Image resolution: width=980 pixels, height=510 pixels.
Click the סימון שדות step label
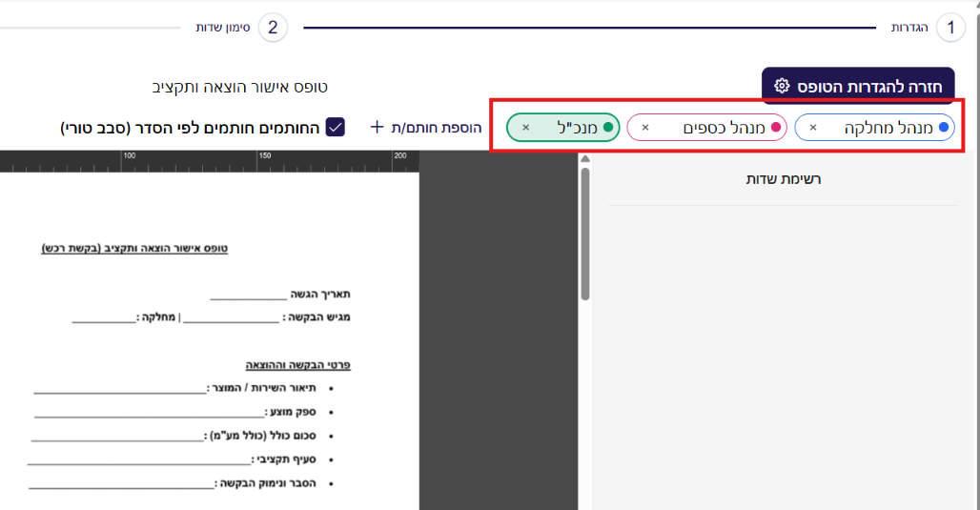click(x=223, y=28)
